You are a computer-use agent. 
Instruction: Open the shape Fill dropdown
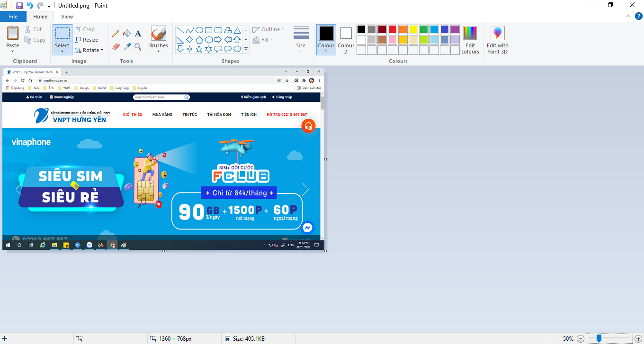pyautogui.click(x=263, y=40)
